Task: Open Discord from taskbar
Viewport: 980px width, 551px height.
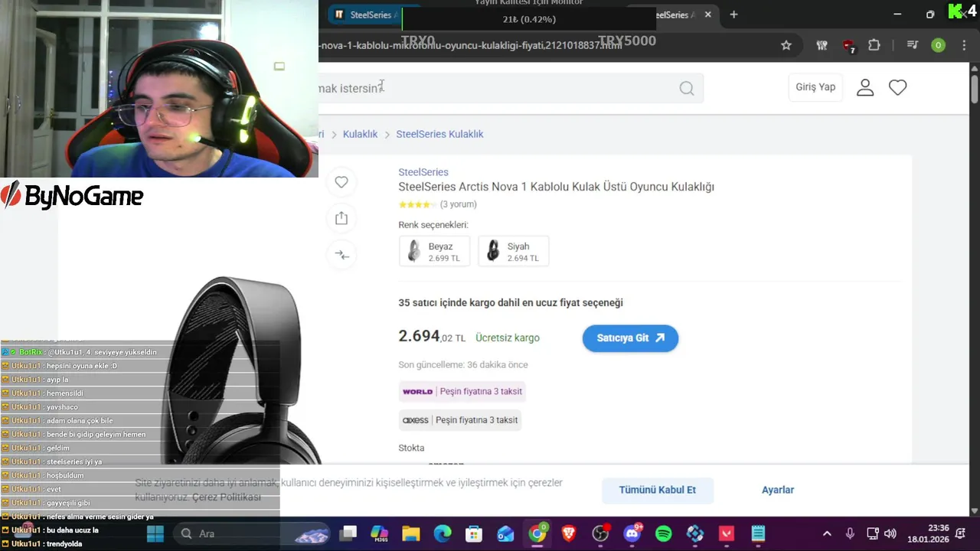Action: (x=632, y=533)
